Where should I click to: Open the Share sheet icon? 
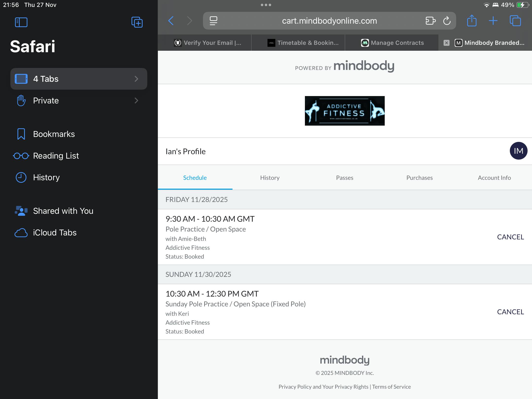coord(472,21)
